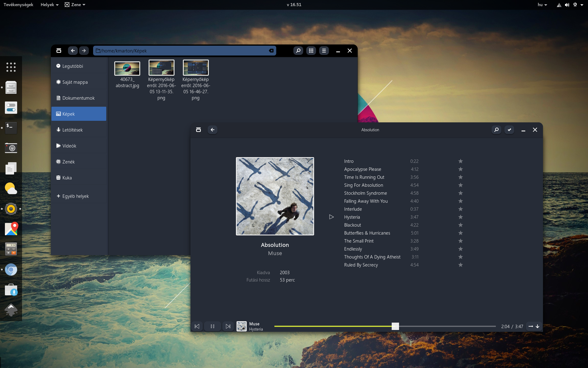
Task: Star the Intro track
Action: pos(460,161)
